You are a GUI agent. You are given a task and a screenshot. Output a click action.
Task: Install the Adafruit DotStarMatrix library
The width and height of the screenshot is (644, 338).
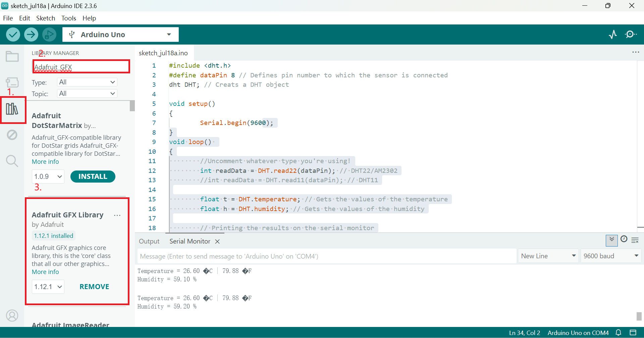coord(93,177)
